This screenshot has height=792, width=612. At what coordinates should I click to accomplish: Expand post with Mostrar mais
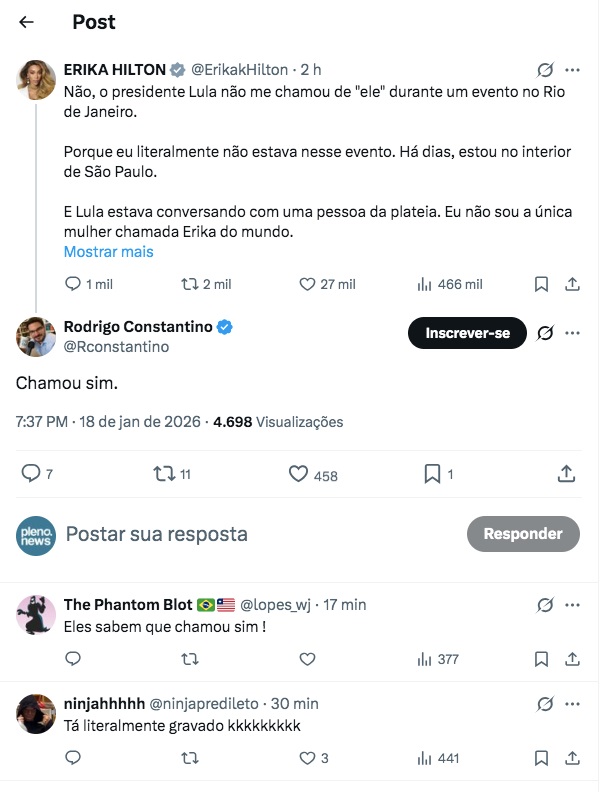(108, 252)
